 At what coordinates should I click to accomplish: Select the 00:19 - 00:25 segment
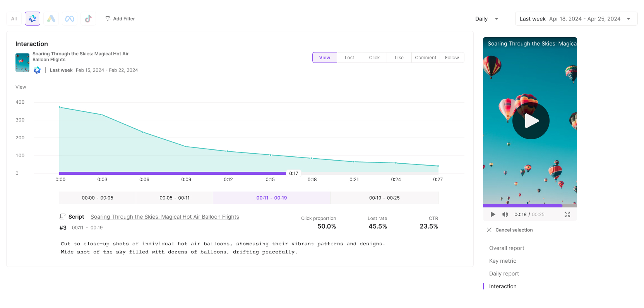click(384, 198)
